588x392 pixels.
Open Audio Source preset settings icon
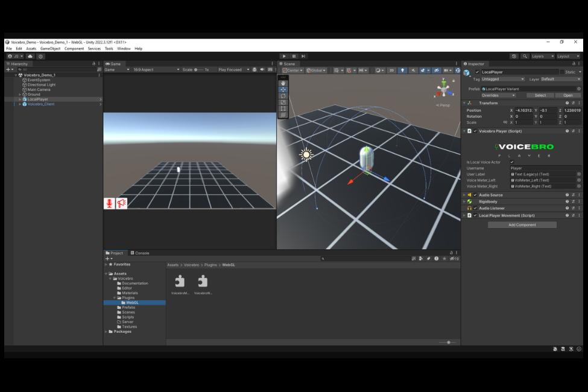[573, 195]
